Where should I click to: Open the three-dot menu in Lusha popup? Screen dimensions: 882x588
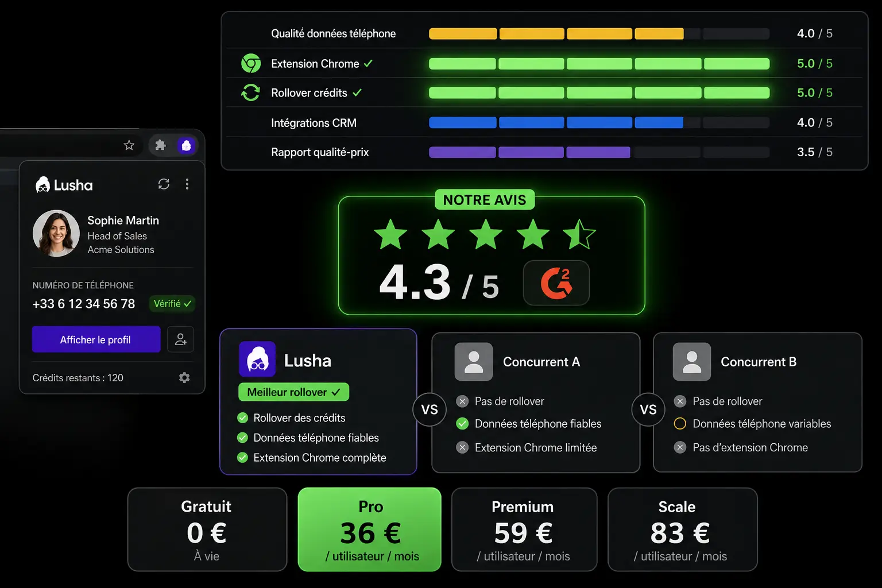click(187, 184)
